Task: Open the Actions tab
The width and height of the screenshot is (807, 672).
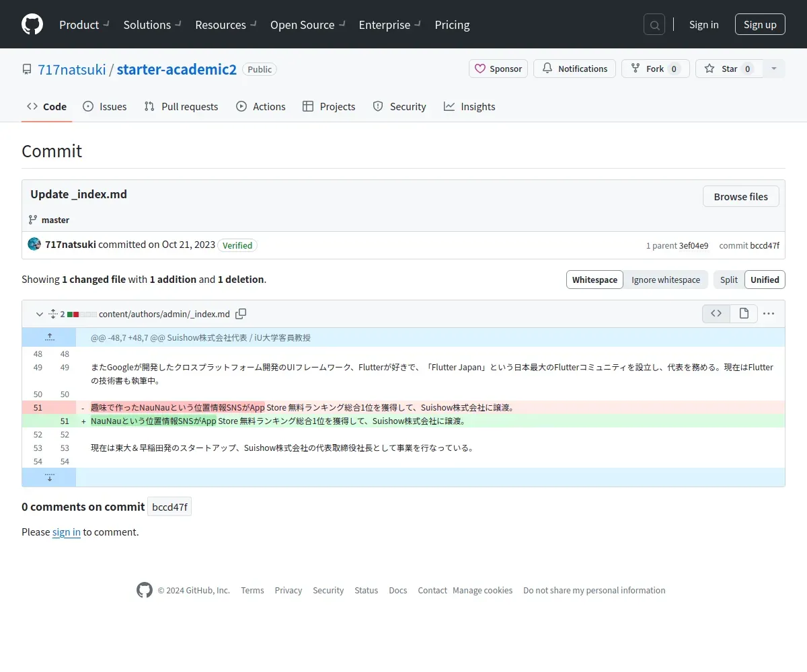Action: (261, 106)
